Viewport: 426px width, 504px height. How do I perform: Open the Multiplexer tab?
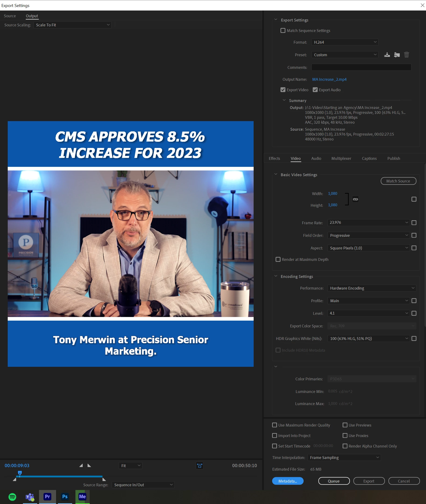point(341,158)
